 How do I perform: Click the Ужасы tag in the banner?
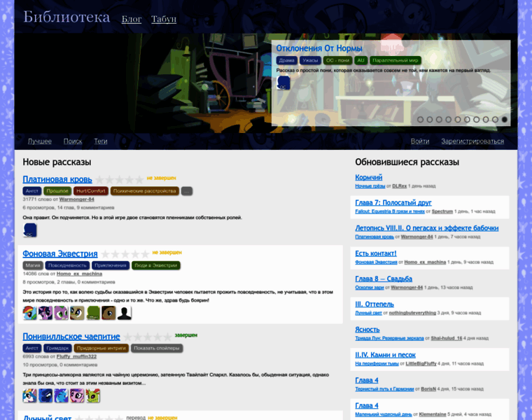coord(310,60)
